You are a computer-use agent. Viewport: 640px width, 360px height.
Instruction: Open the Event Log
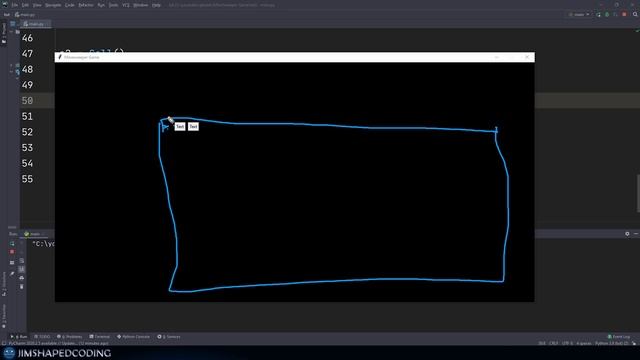click(619, 337)
